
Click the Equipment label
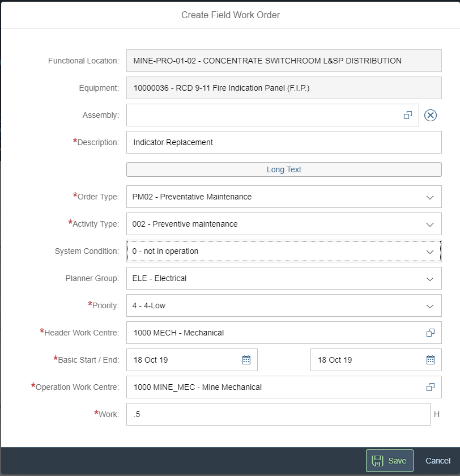99,88
